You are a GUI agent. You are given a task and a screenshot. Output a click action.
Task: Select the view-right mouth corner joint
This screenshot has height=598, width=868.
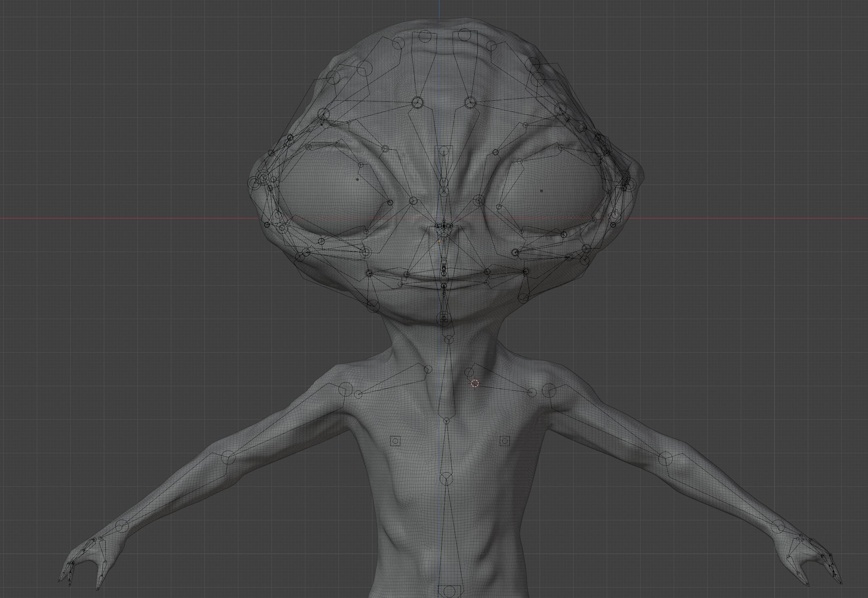(526, 271)
